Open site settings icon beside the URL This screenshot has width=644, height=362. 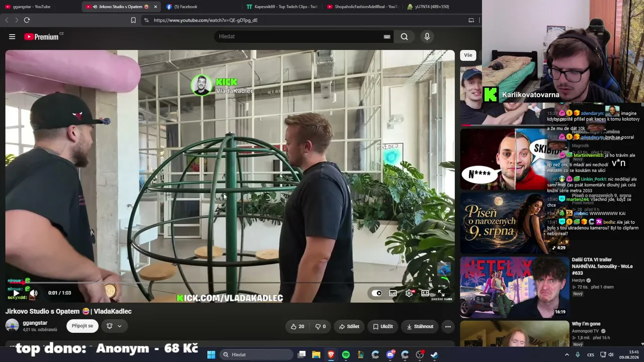(146, 20)
